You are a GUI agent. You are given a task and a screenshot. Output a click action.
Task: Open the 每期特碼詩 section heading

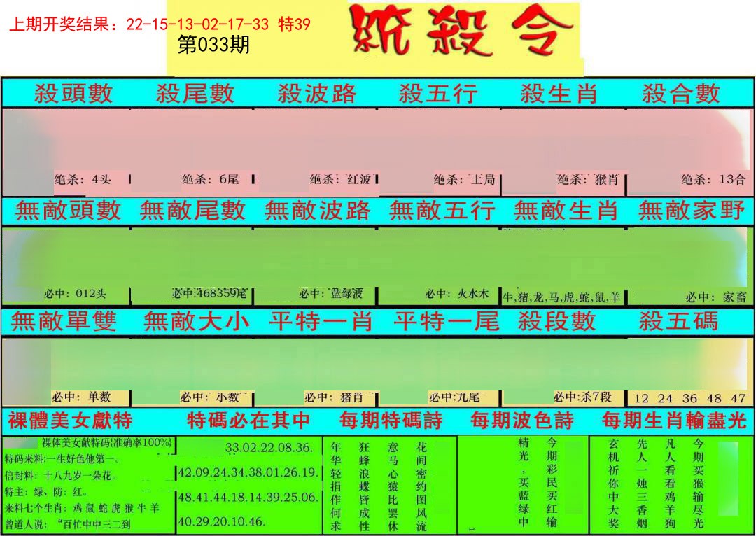[391, 421]
